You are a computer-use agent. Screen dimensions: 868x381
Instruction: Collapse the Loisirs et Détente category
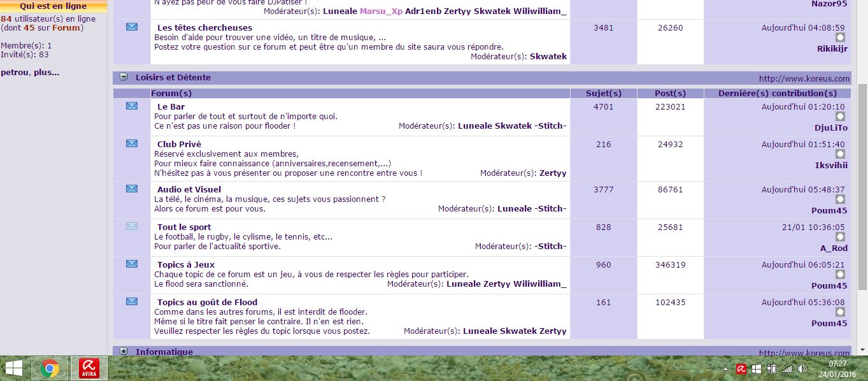click(124, 77)
